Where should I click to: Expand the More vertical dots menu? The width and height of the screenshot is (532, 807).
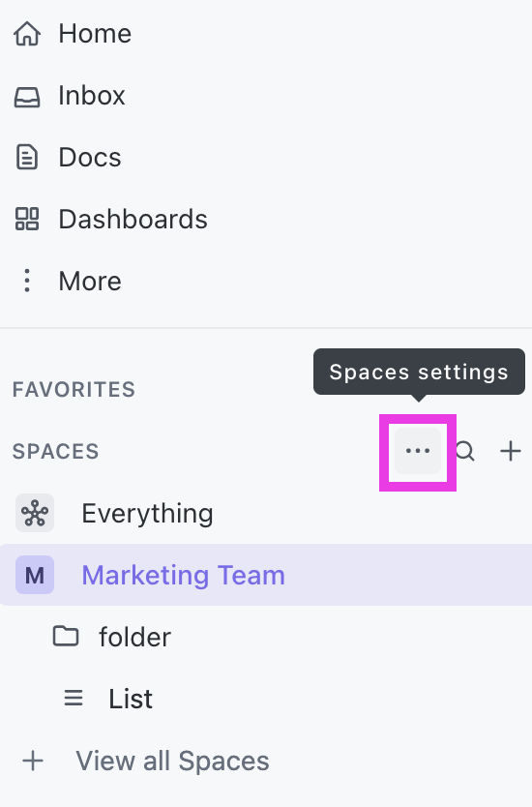click(27, 281)
